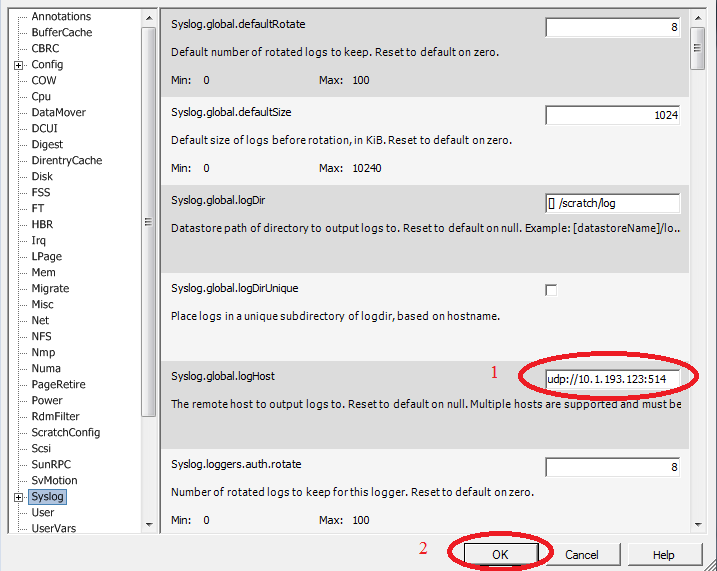This screenshot has width=717, height=571.
Task: Select BufferCache in the settings tree
Action: [x=62, y=32]
